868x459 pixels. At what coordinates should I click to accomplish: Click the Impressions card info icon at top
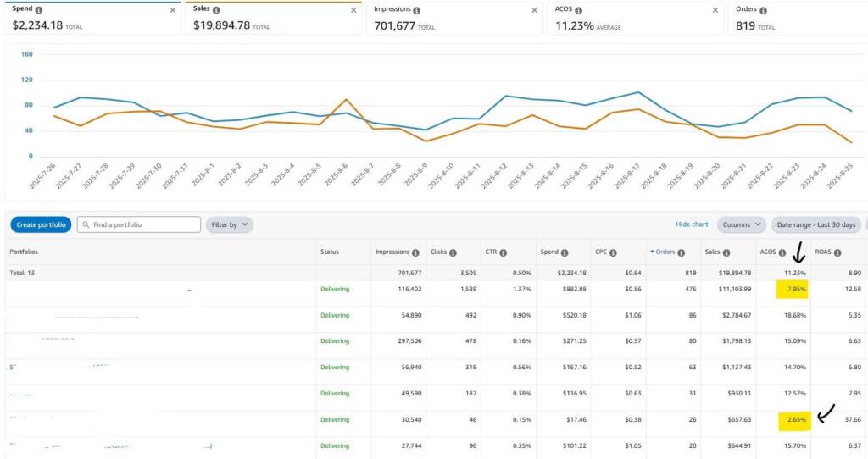click(x=418, y=10)
